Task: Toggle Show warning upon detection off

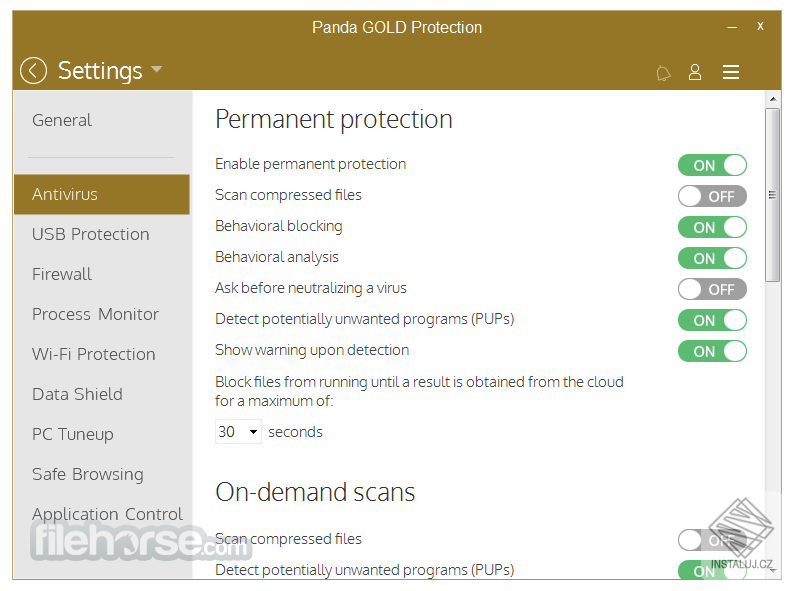Action: click(712, 351)
